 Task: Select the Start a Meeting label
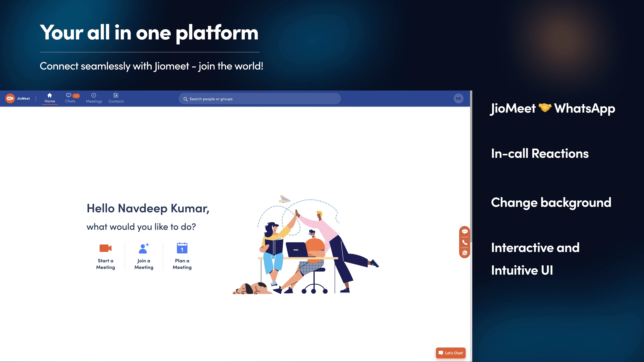pos(106,264)
